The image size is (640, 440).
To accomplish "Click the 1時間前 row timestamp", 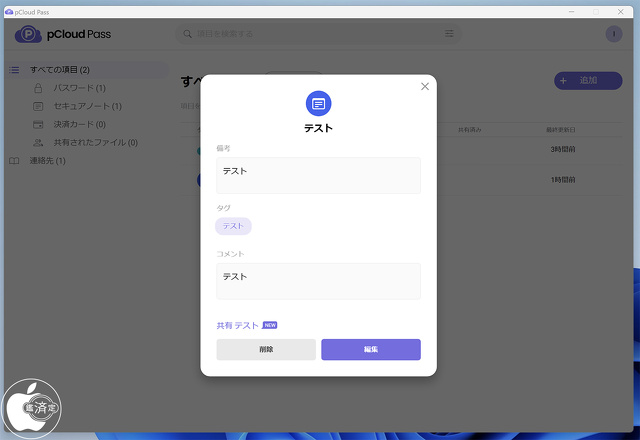I will pyautogui.click(x=563, y=180).
